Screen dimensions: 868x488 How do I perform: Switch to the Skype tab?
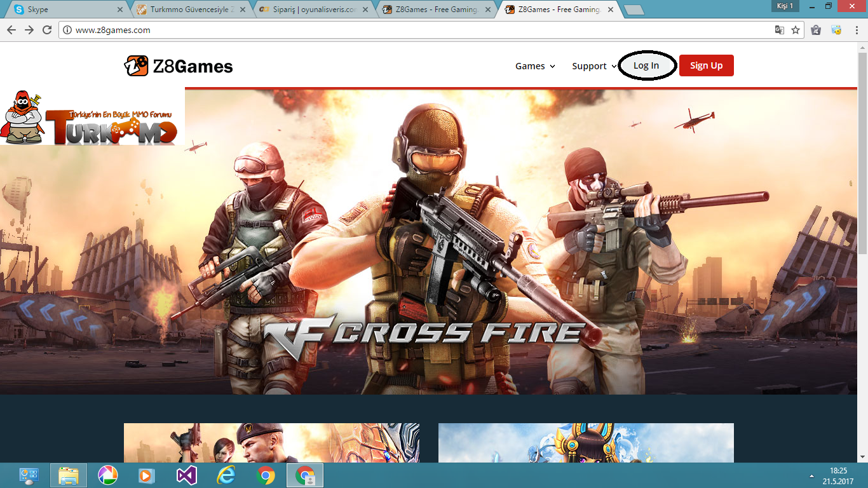click(67, 10)
